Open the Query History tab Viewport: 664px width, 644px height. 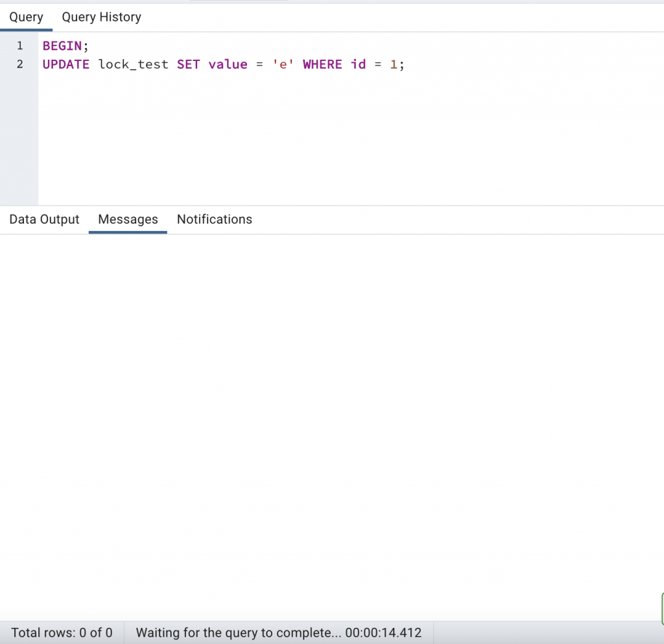coord(102,18)
